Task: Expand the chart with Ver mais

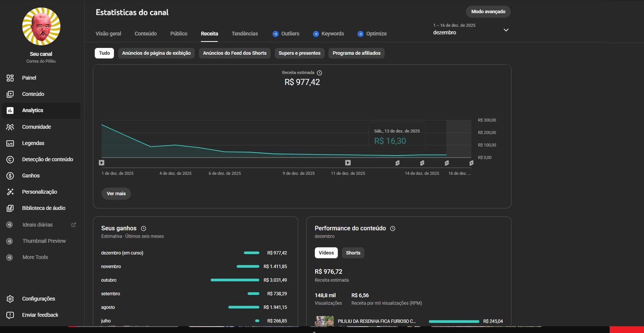Action: click(x=116, y=194)
